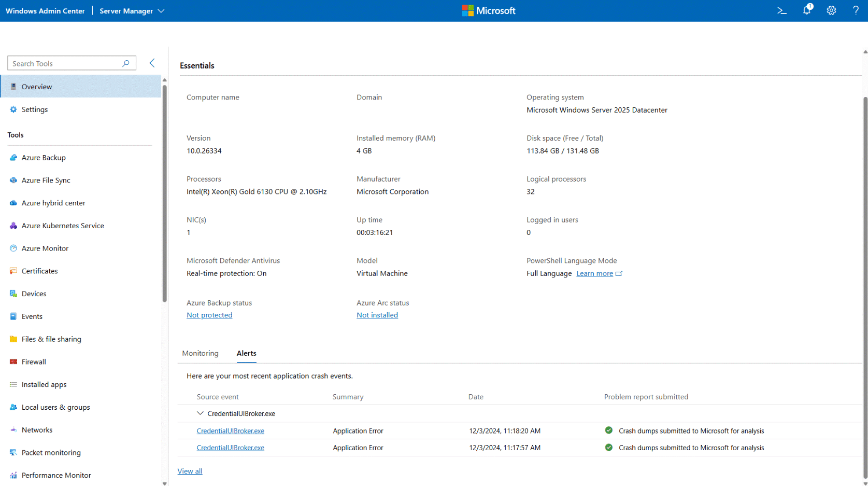The height and width of the screenshot is (486, 868).
Task: Click sidebar tools scrollbar thumb
Action: [x=164, y=193]
